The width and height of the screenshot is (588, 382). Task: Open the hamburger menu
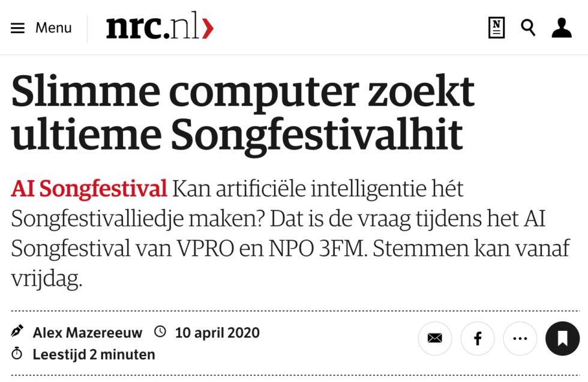pyautogui.click(x=17, y=28)
